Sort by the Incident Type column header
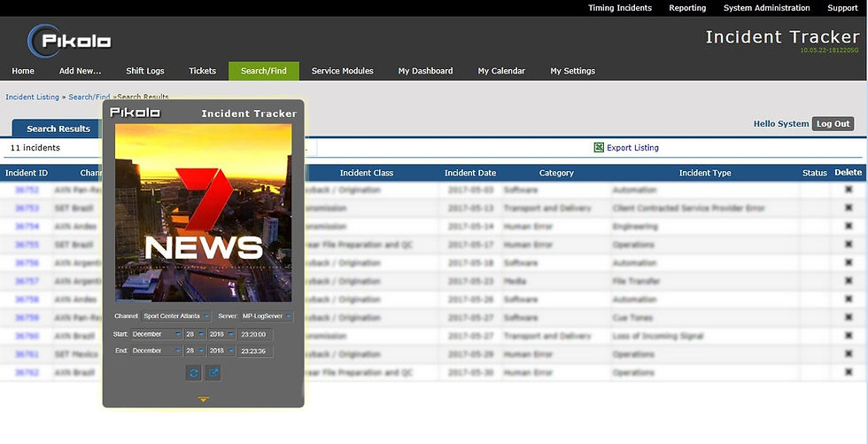The height and width of the screenshot is (444, 868). (x=705, y=173)
